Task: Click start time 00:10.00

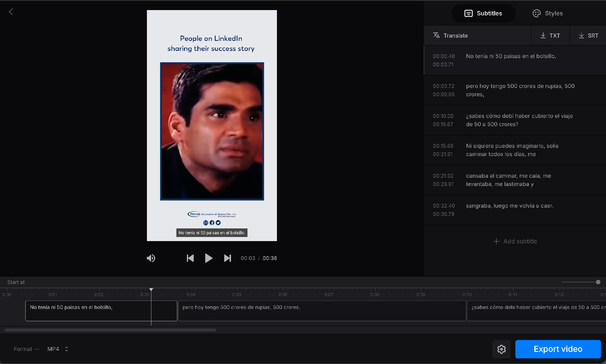Action: pyautogui.click(x=443, y=116)
